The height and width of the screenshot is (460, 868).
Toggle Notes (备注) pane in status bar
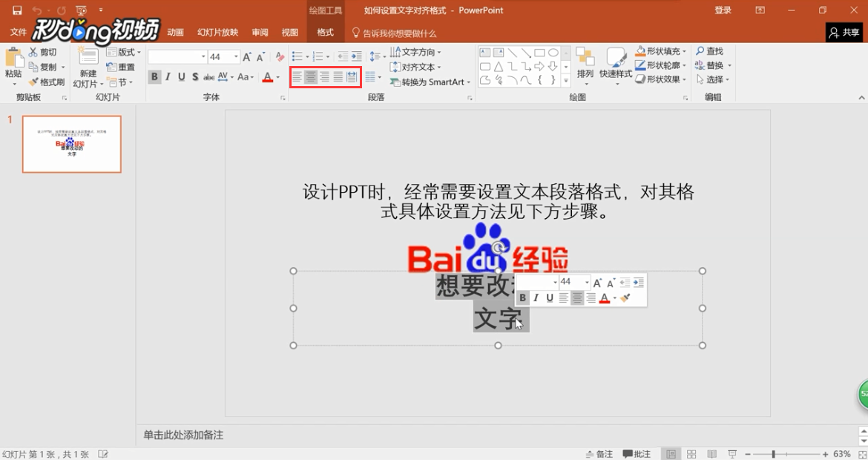click(x=599, y=454)
